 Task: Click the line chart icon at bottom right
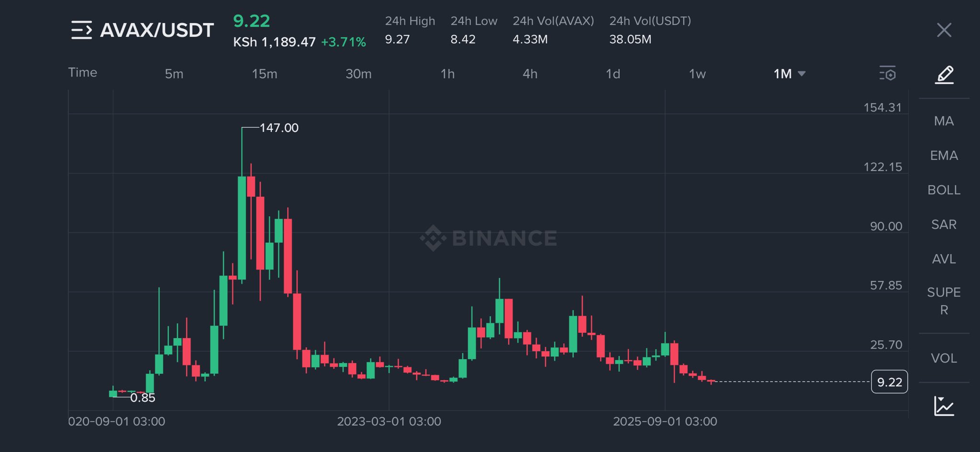(x=944, y=407)
